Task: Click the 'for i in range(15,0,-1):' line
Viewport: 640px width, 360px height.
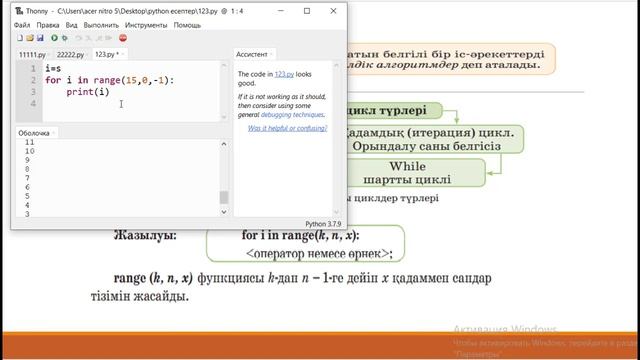Action: pos(110,80)
